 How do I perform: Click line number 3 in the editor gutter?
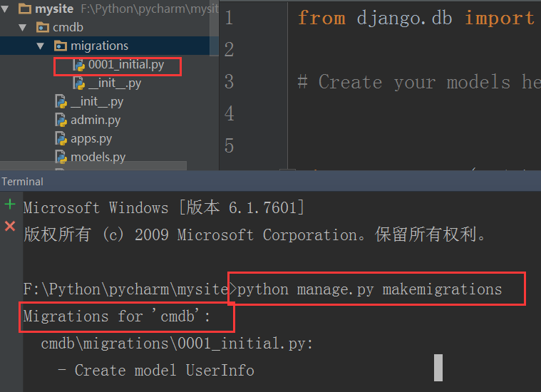(229, 82)
